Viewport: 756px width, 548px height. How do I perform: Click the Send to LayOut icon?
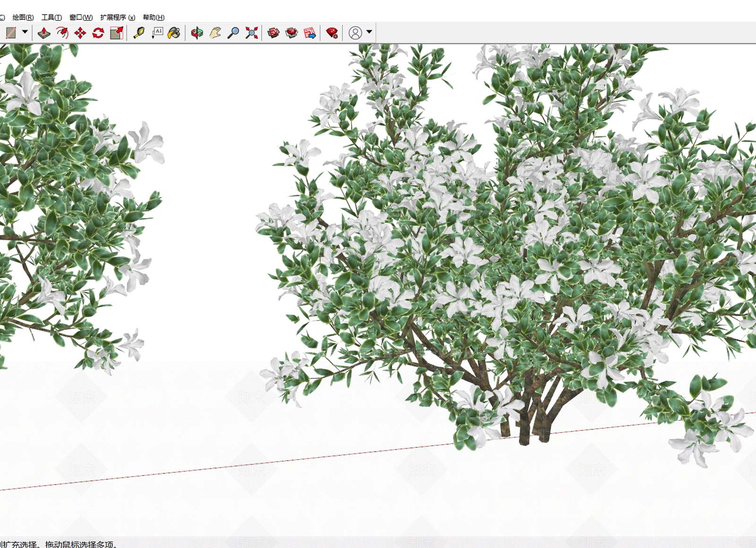(309, 33)
